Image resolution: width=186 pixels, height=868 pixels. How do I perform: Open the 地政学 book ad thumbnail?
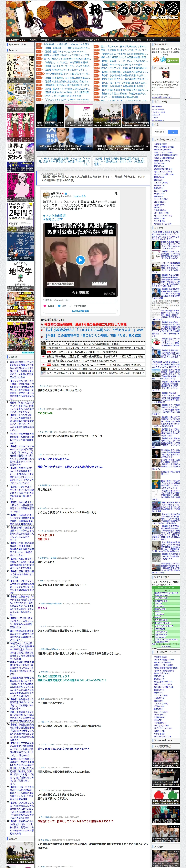(x=20, y=277)
